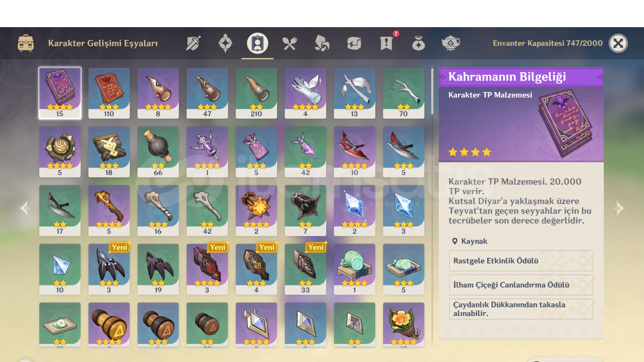This screenshot has height=362, width=644.
Task: Click İlham Çiçeği Canlandırma Ödülü source
Action: tap(521, 285)
